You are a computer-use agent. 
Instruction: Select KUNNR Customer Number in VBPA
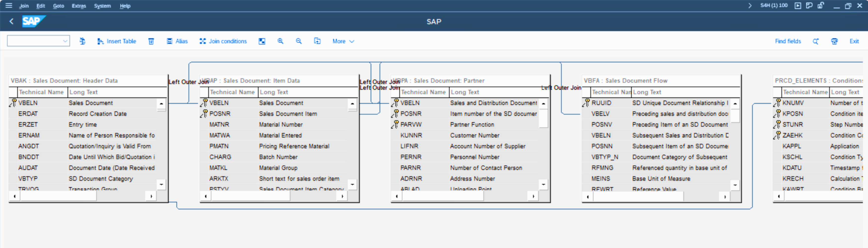[x=411, y=135]
